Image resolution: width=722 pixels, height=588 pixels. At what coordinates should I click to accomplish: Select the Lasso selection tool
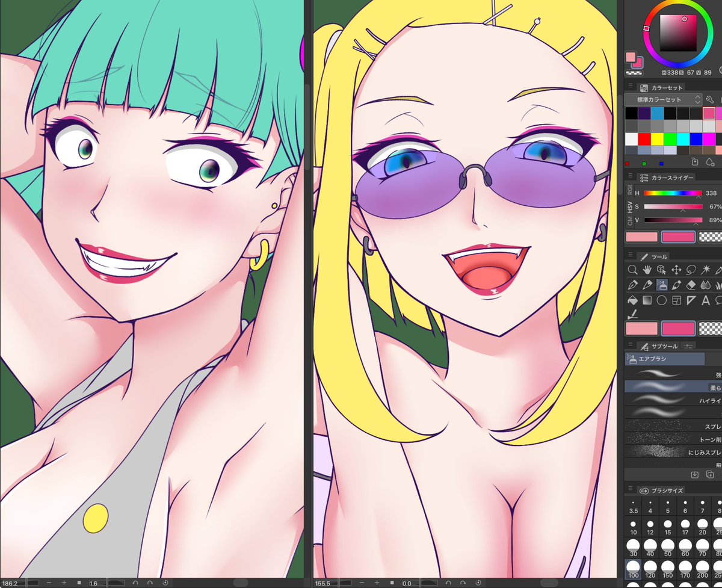point(691,270)
